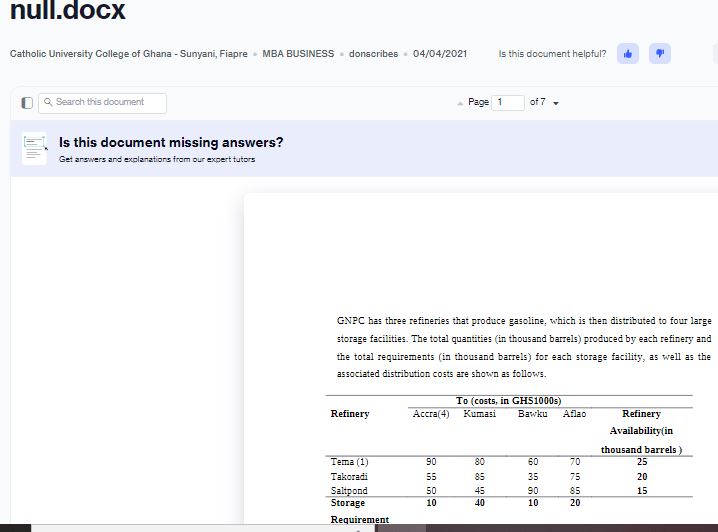Viewport: 718px width, 532px height.
Task: Click 'Get answers and explanations from our expert tutors'
Action: coord(157,159)
